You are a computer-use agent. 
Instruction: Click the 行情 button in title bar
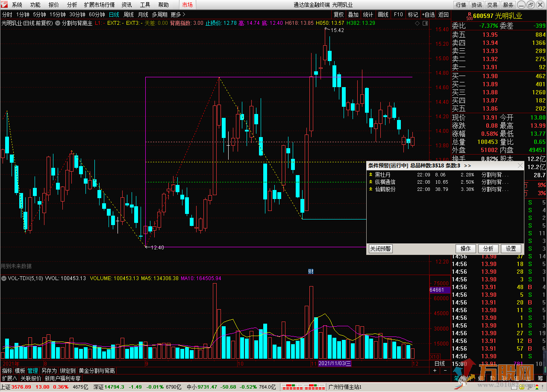point(461,5)
